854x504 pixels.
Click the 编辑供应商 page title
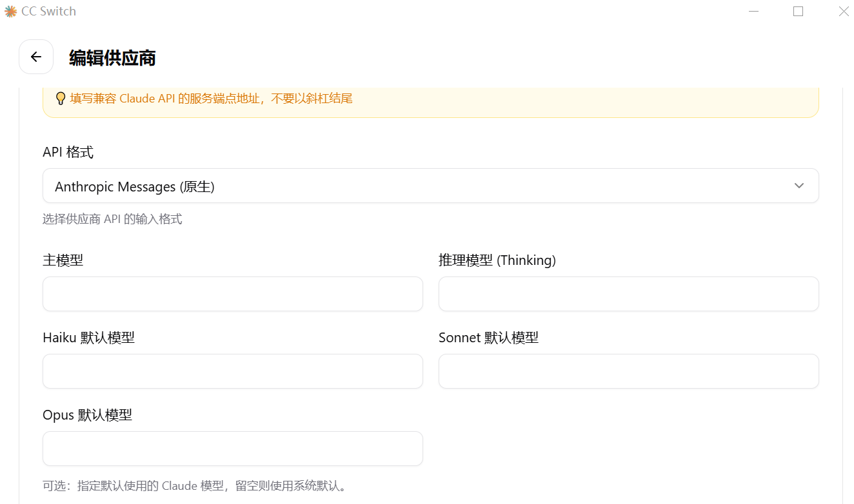pyautogui.click(x=112, y=58)
